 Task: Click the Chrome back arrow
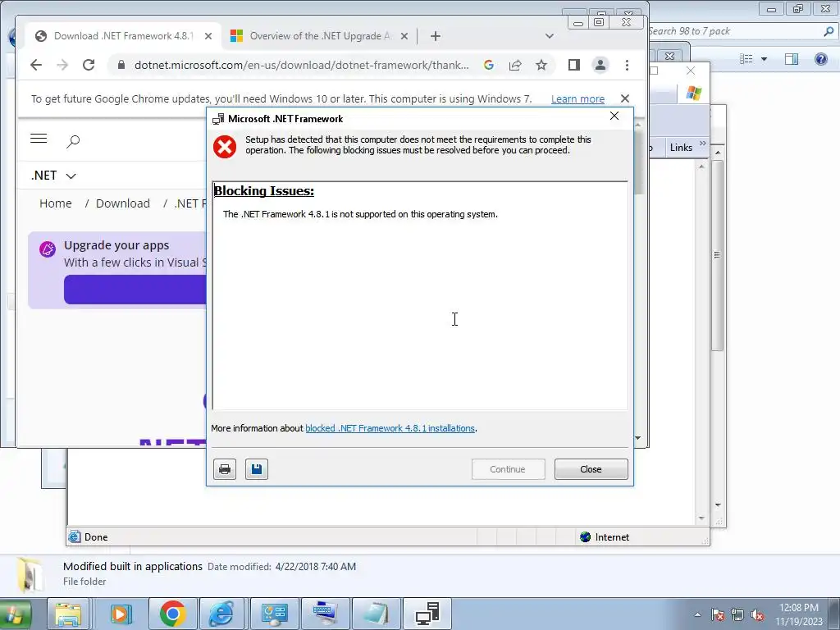(x=36, y=65)
